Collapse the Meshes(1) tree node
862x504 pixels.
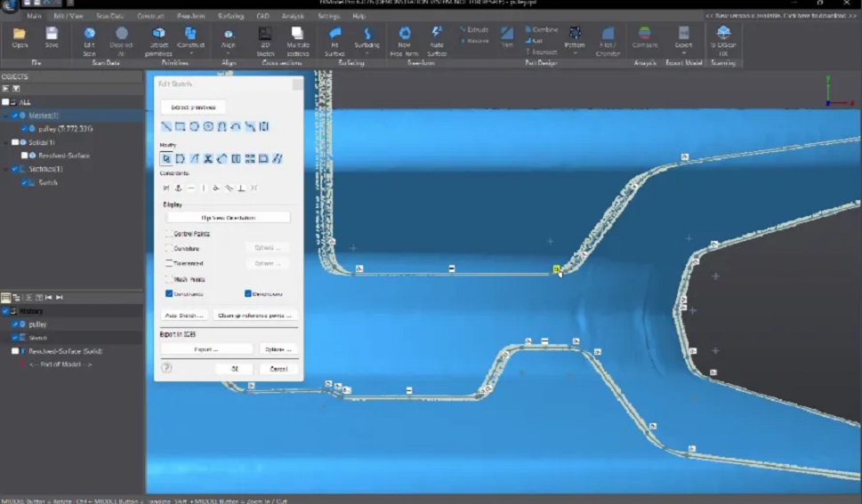6,116
